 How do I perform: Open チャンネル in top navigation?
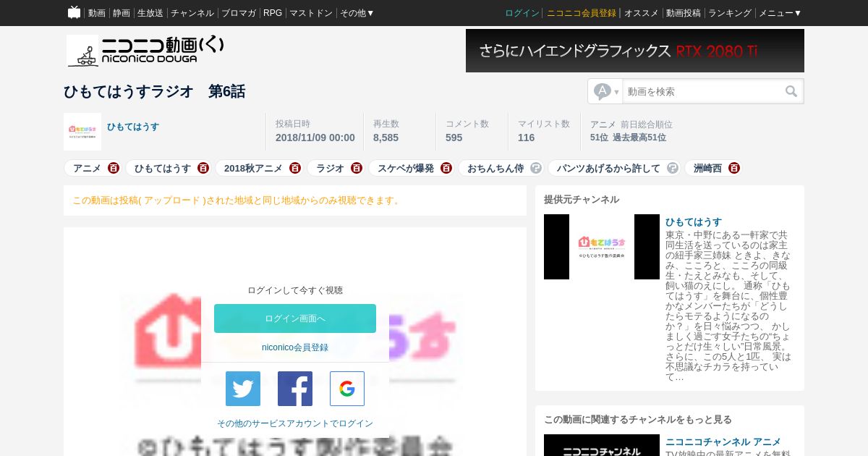point(192,13)
